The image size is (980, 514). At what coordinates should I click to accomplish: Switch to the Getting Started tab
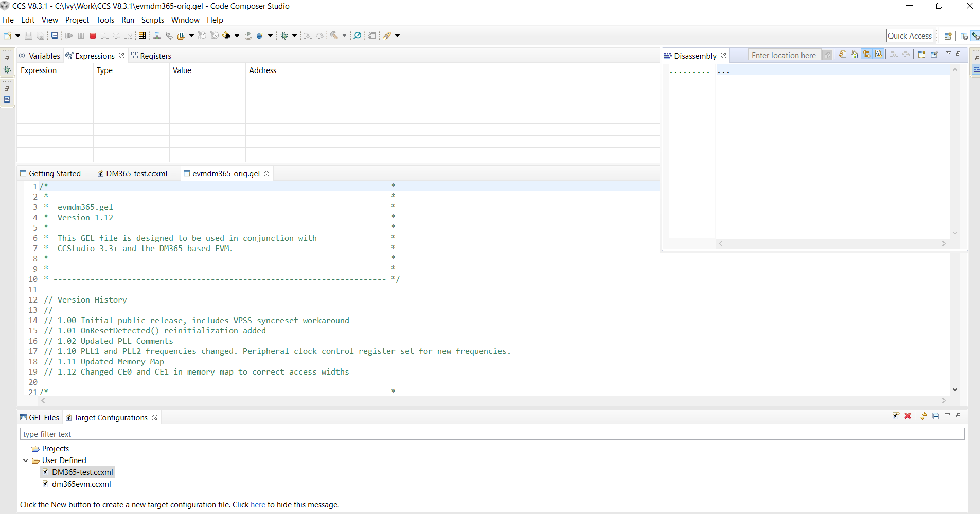pos(50,174)
